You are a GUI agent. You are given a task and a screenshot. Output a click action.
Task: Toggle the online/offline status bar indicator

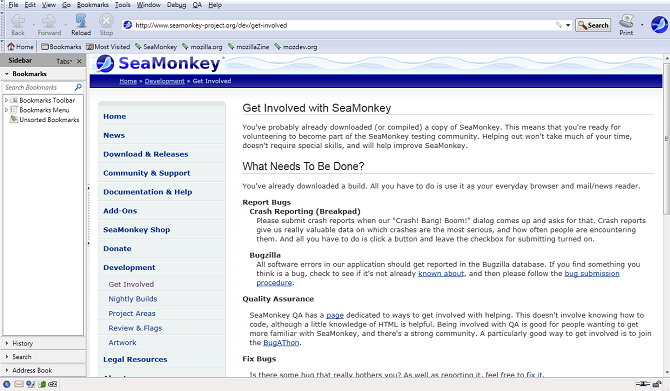point(643,384)
